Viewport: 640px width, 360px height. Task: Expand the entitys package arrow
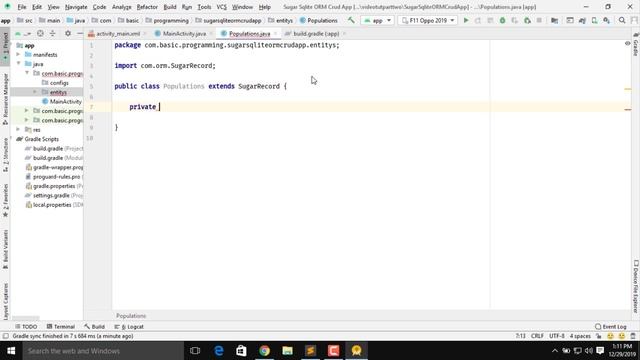(35, 92)
